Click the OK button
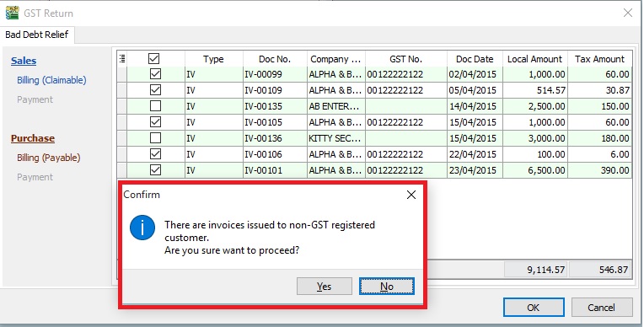Image resolution: width=644 pixels, height=327 pixels. coord(534,308)
